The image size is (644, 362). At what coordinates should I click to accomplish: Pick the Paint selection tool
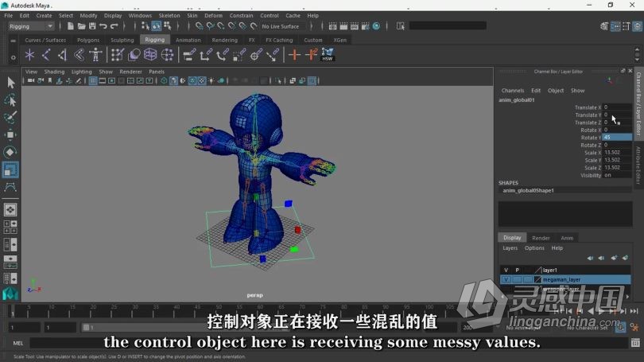[x=10, y=117]
